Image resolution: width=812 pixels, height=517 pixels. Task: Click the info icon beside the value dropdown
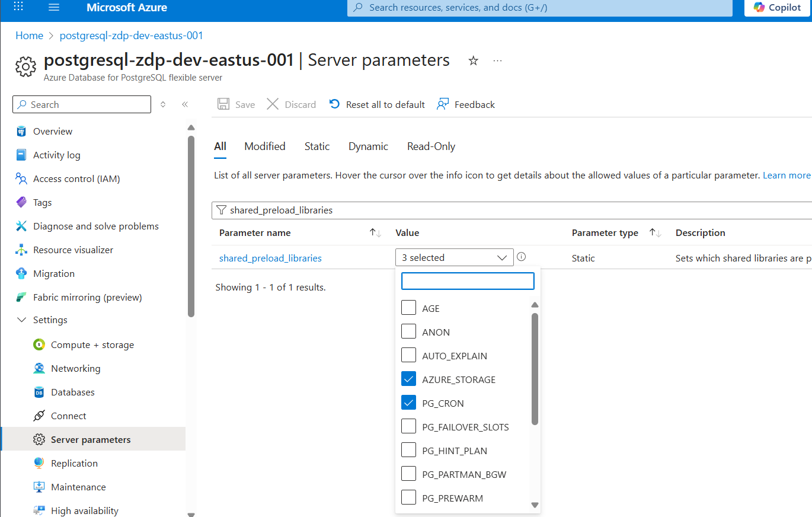521,257
